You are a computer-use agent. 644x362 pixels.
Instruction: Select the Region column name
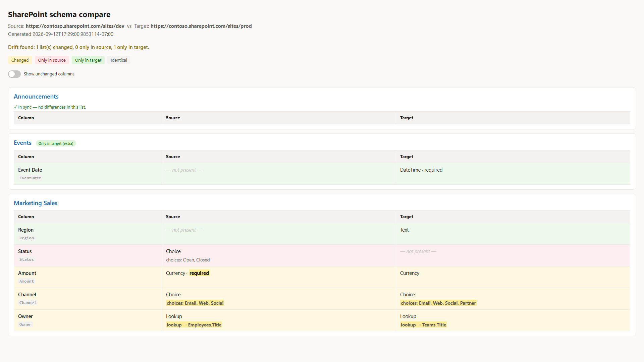coord(26,230)
